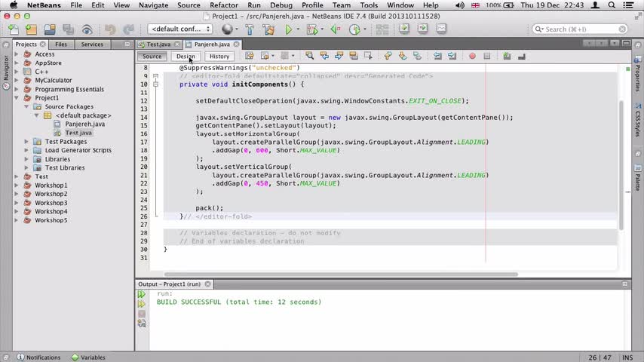Click the New Project toolbar icon
644x362 pixels.
[x=31, y=29]
